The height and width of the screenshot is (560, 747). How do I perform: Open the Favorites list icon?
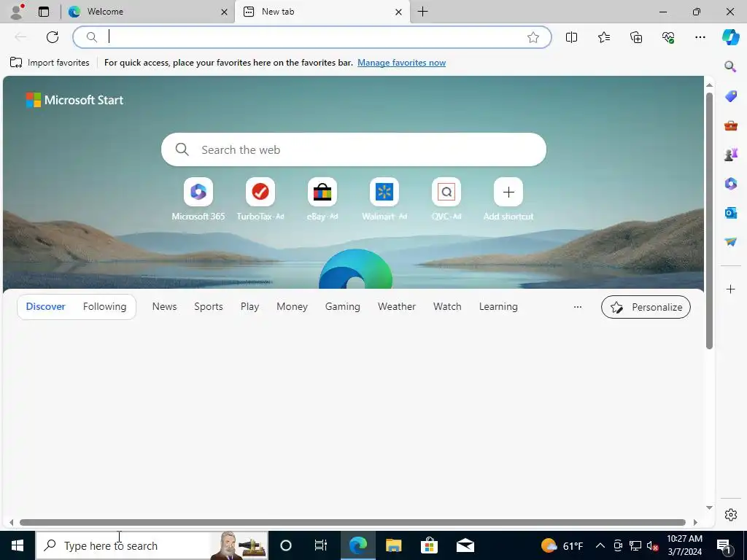[x=603, y=37]
